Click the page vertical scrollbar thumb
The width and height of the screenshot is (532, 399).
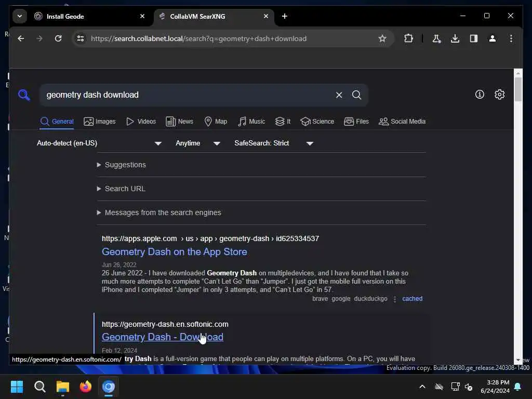[x=518, y=89]
